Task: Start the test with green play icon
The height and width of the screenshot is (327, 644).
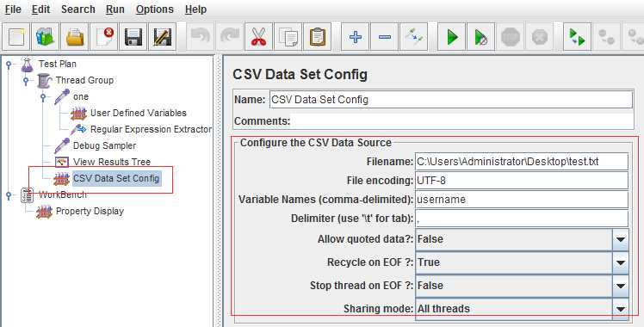Action: coord(452,37)
